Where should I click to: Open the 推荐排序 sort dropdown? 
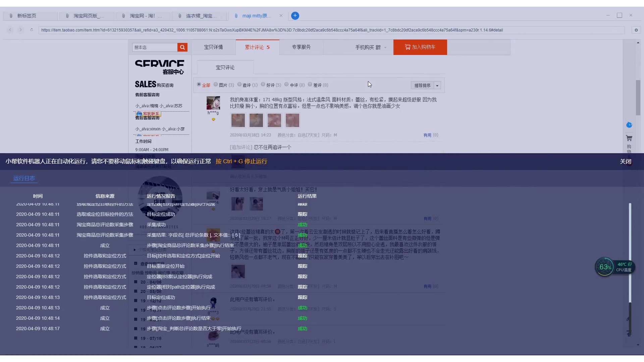coord(426,85)
